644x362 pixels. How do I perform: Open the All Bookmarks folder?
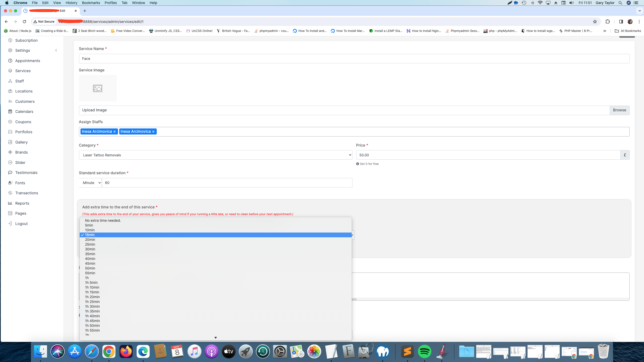pos(628,31)
